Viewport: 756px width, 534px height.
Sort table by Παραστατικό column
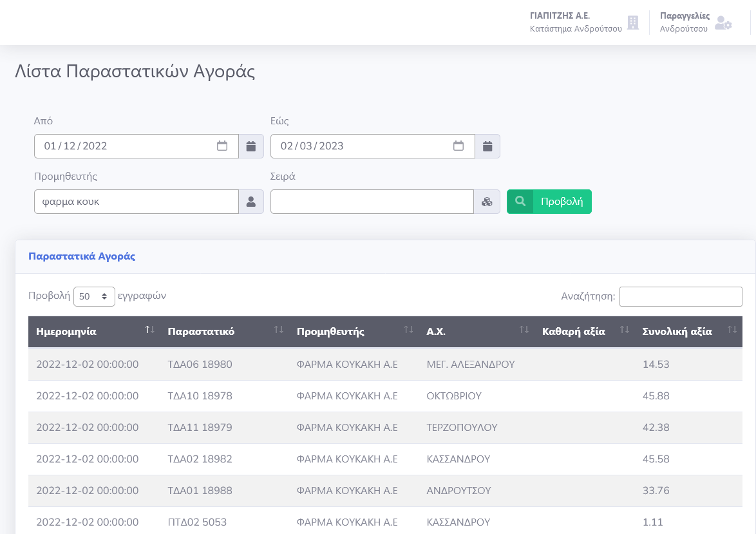click(x=225, y=331)
